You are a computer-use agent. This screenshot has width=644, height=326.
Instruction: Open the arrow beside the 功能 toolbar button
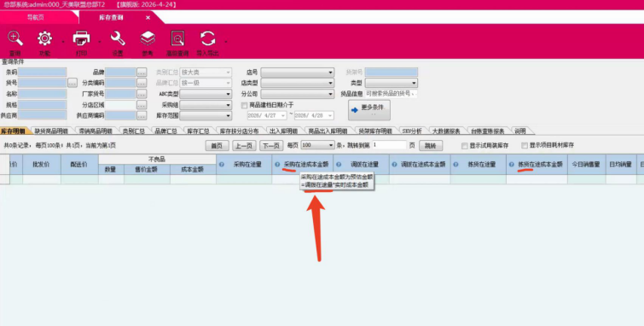point(63,42)
